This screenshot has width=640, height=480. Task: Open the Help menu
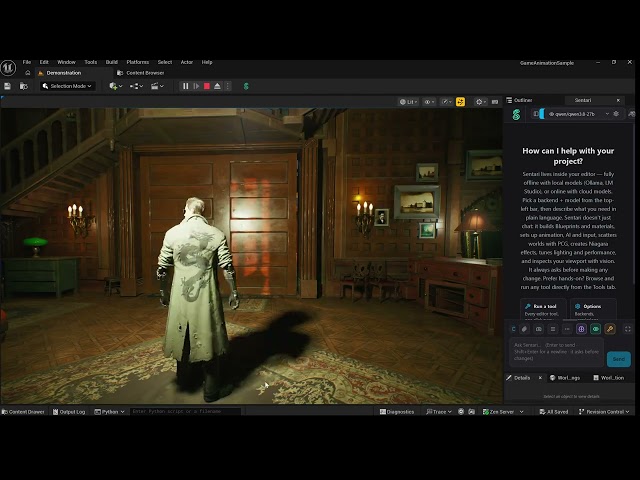[x=207, y=62]
